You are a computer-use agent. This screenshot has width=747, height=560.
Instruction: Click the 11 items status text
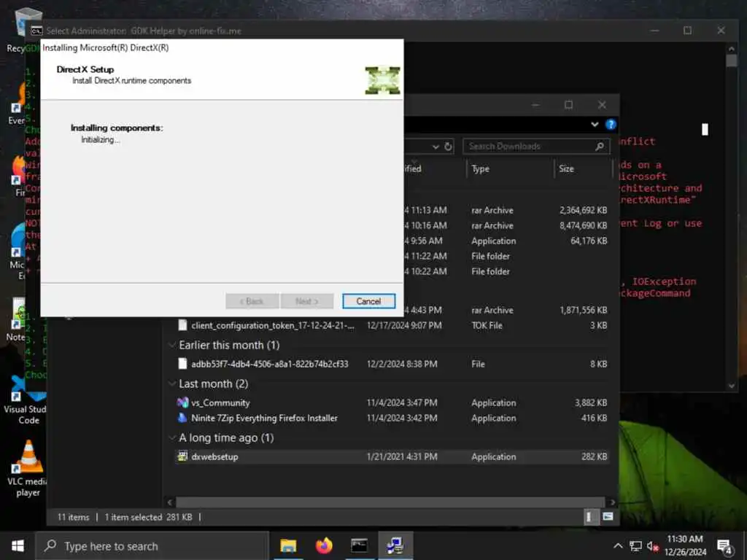[x=74, y=517]
